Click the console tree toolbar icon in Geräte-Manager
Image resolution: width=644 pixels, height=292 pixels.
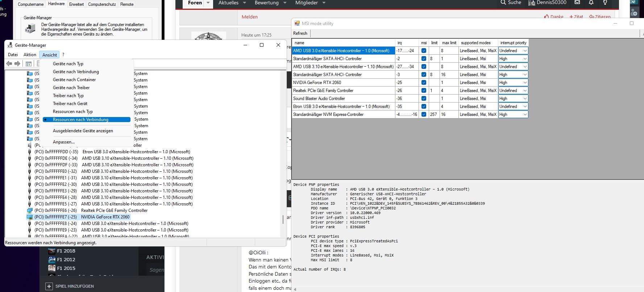point(28,64)
